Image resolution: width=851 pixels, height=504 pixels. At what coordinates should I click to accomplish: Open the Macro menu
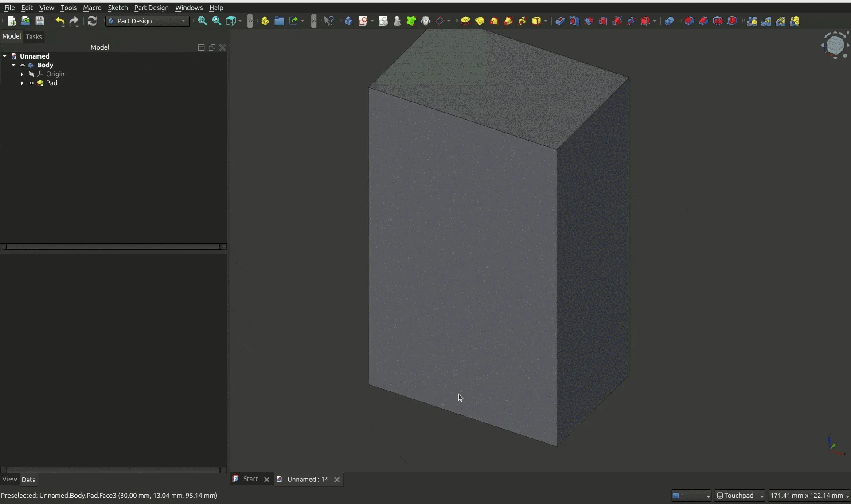(x=92, y=8)
